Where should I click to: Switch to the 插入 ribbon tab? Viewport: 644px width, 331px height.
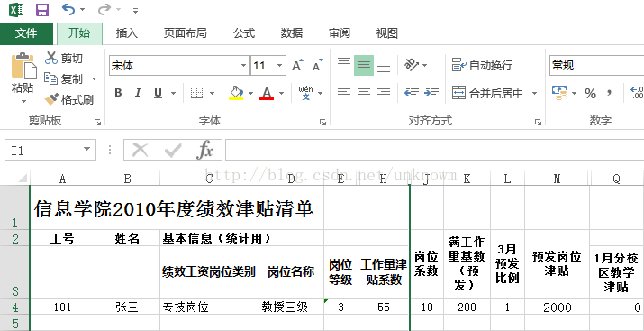click(127, 33)
